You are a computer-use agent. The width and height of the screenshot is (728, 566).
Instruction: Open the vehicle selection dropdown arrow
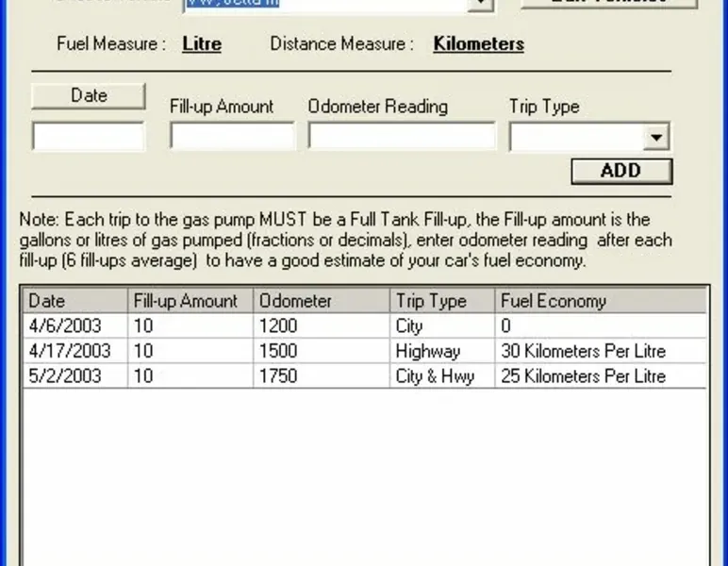tap(482, 5)
